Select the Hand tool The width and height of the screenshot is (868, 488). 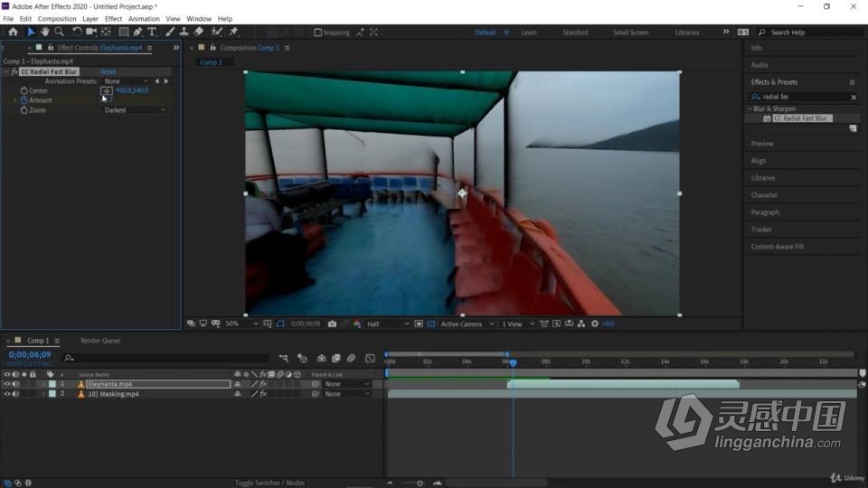click(x=45, y=33)
